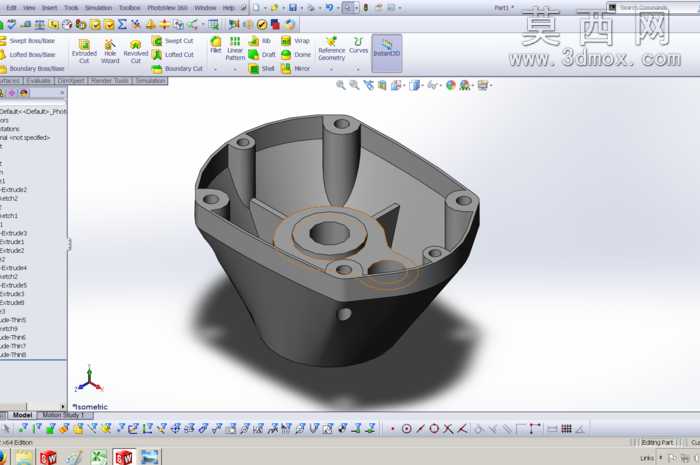
Task: Click the Boundary Cut feature
Action: pos(177,68)
